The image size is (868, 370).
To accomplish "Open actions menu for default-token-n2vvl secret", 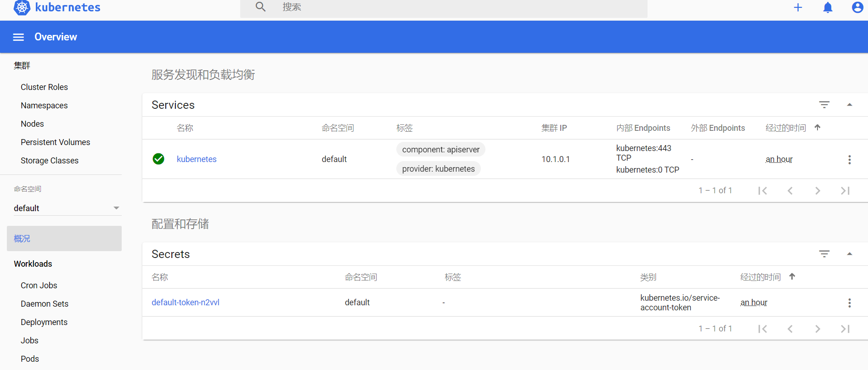I will pyautogui.click(x=849, y=303).
